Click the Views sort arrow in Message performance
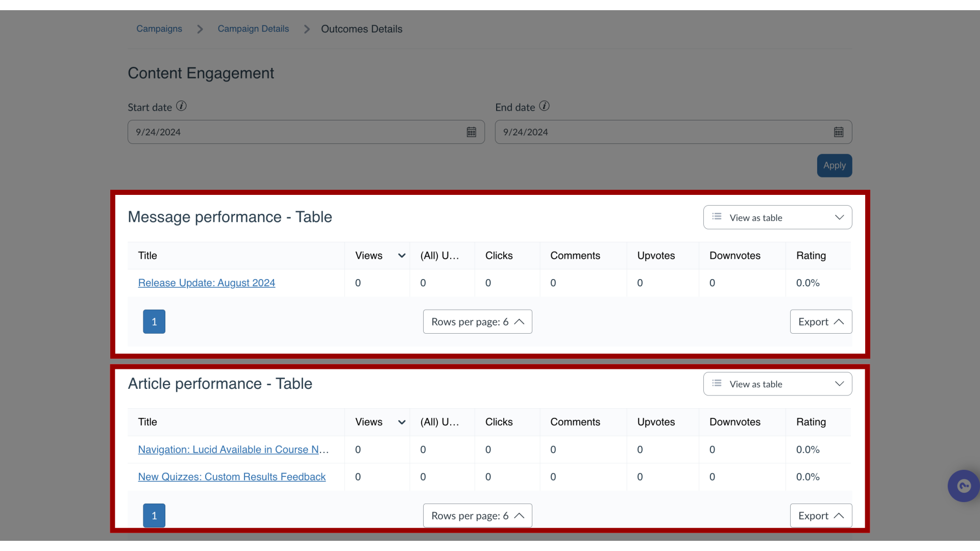This screenshot has height=551, width=980. coord(401,256)
